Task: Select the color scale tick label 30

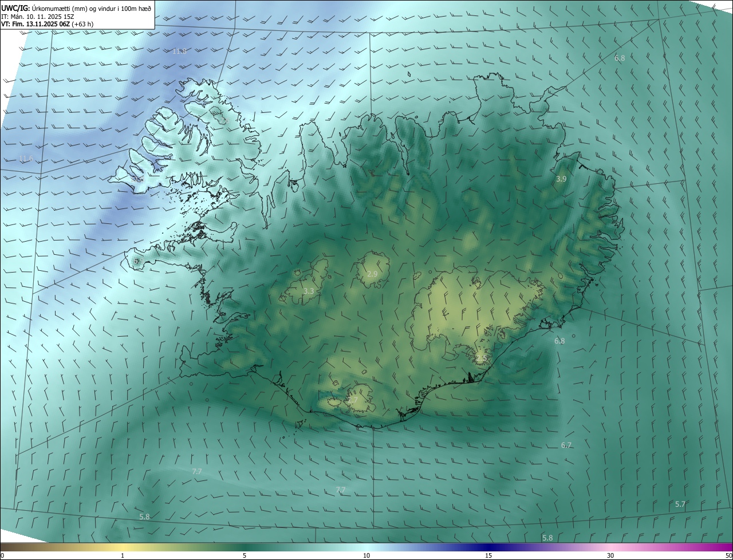Action: point(610,555)
